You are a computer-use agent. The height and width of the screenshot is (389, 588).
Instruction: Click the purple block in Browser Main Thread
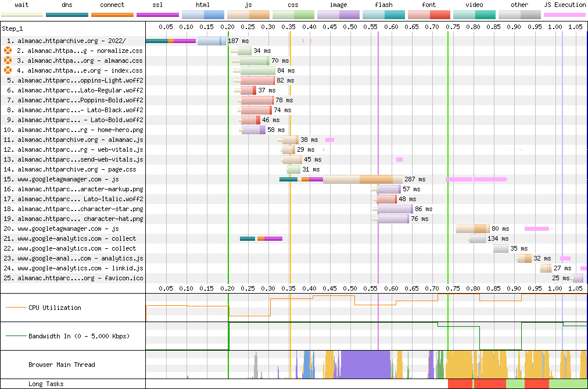pos(365,365)
